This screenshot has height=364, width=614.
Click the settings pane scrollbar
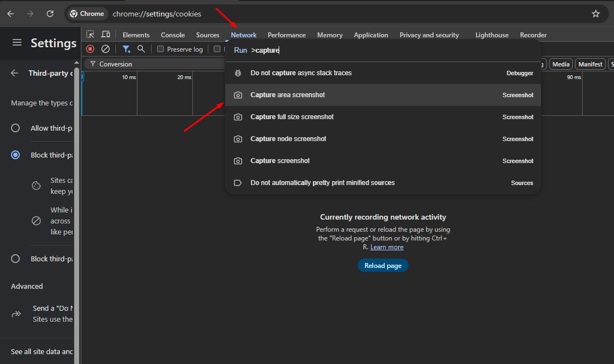point(77,215)
